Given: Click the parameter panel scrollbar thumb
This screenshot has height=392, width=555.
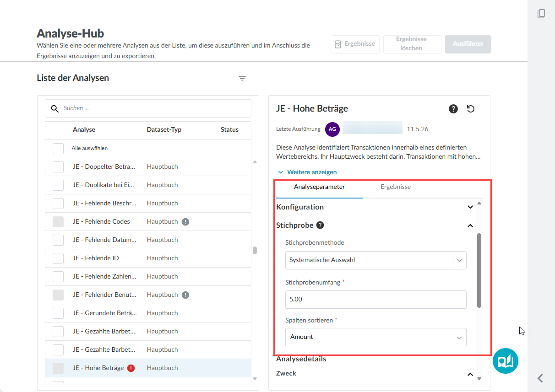Looking at the screenshot, I should pos(479,270).
